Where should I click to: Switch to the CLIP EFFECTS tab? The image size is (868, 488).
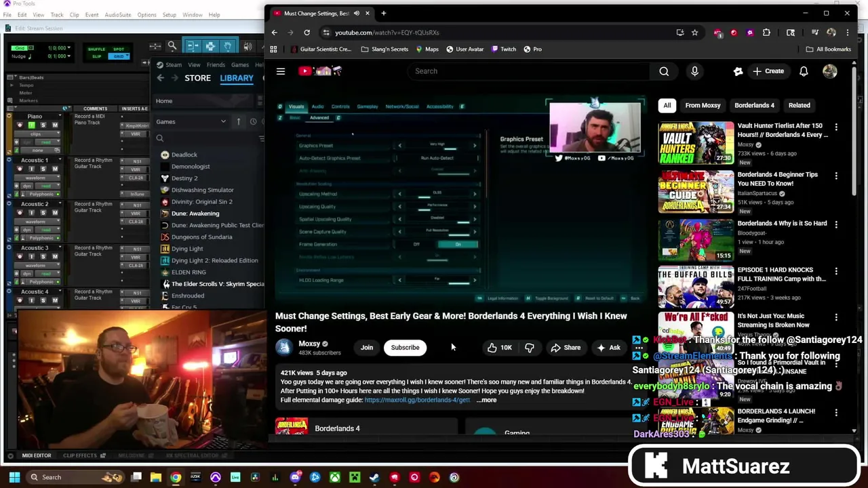point(80,456)
